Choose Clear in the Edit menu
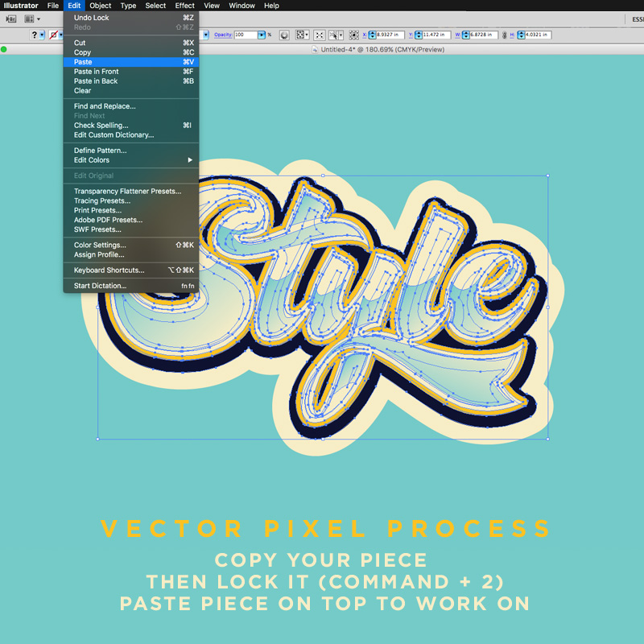The image size is (644, 644). point(131,91)
